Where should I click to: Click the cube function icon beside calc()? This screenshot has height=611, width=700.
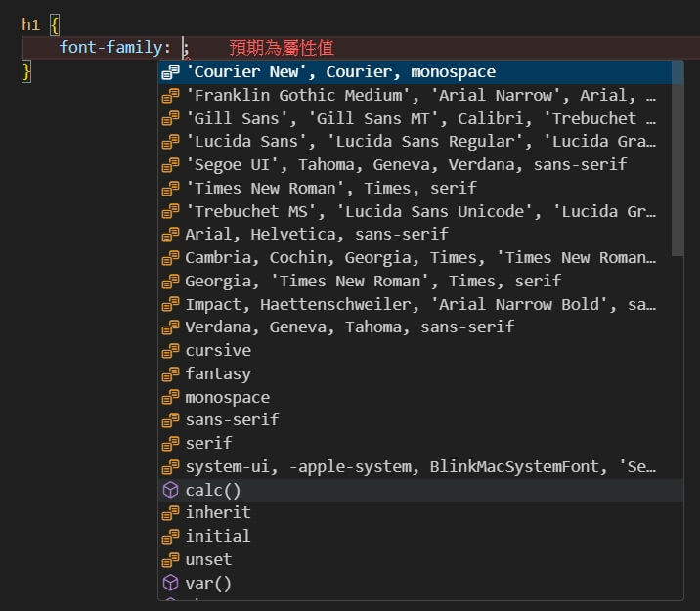170,490
